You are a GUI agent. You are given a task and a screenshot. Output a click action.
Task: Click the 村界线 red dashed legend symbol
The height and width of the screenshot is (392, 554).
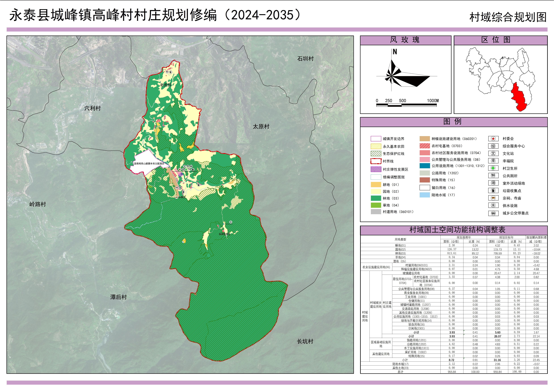pyautogui.click(x=376, y=161)
